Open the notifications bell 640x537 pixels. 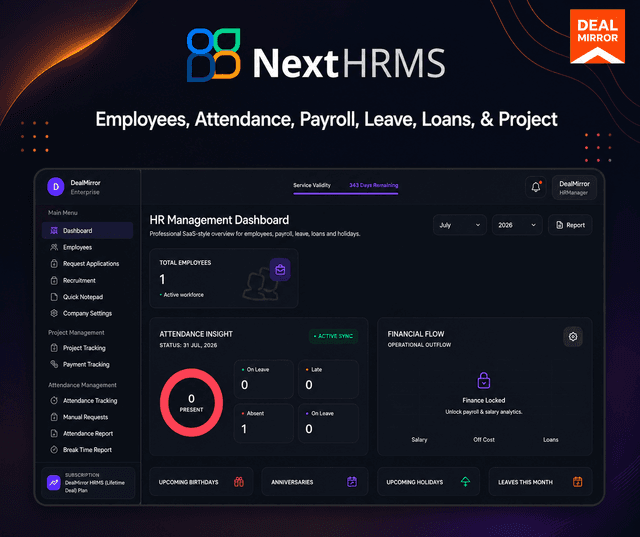point(536,187)
